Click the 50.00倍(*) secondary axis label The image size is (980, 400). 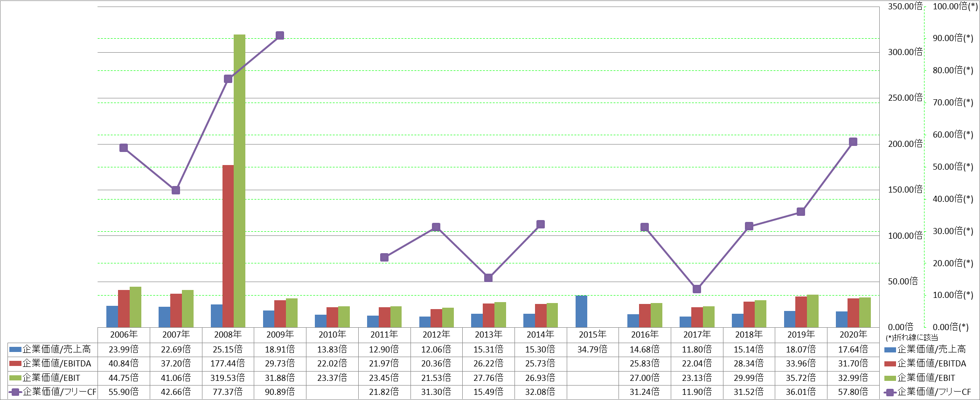(953, 167)
